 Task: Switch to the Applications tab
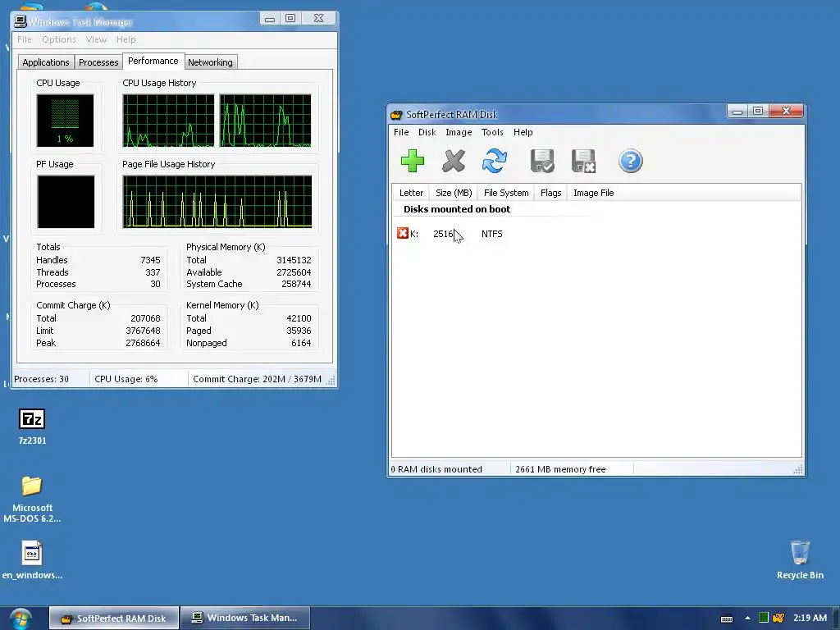pos(46,62)
